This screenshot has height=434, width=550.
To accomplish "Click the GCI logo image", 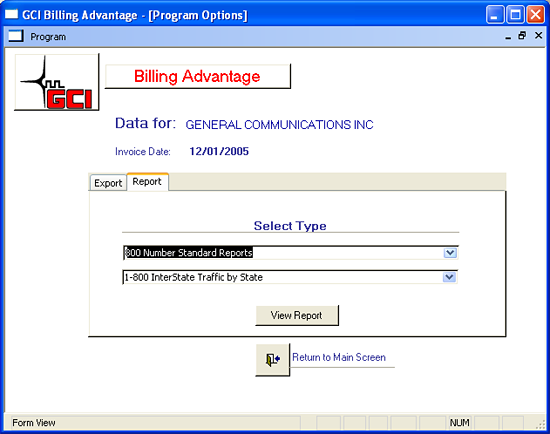I will click(57, 82).
